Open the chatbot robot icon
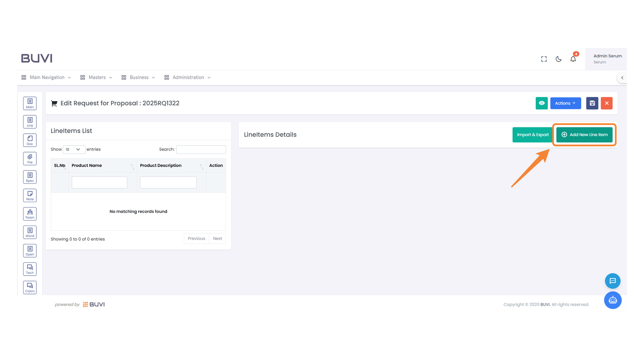The image size is (644, 362). 612,300
